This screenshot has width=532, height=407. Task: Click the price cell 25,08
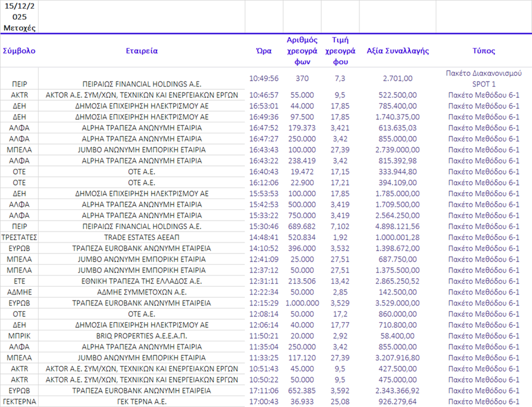click(340, 402)
